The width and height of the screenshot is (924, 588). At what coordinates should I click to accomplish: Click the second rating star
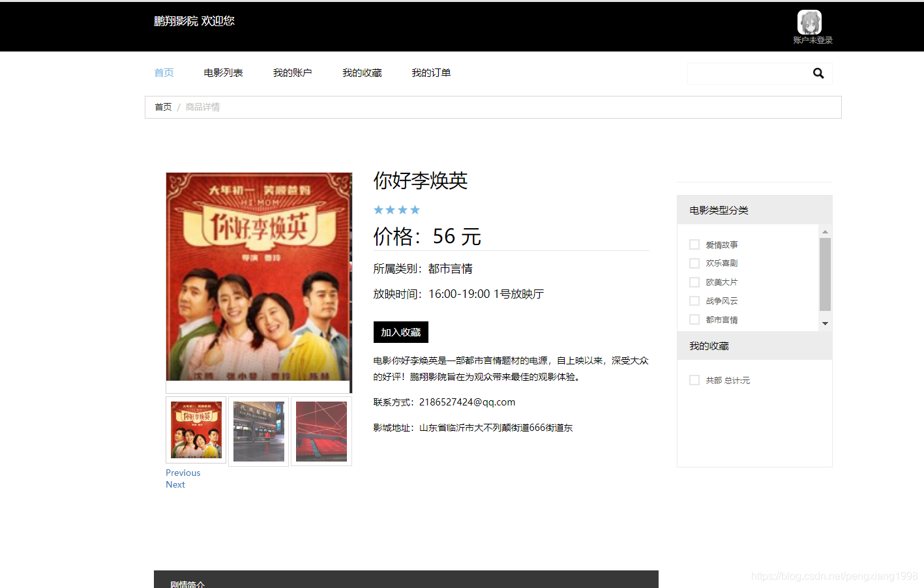pyautogui.click(x=391, y=210)
